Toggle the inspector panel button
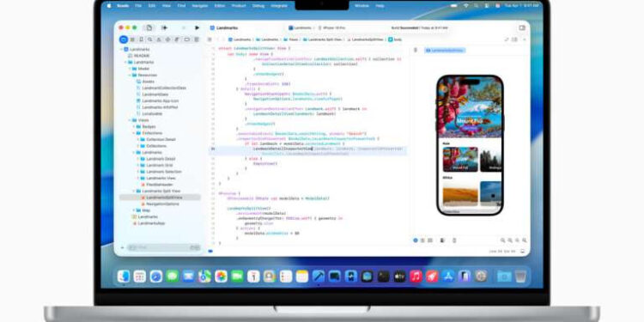644x322 pixels. point(522,27)
